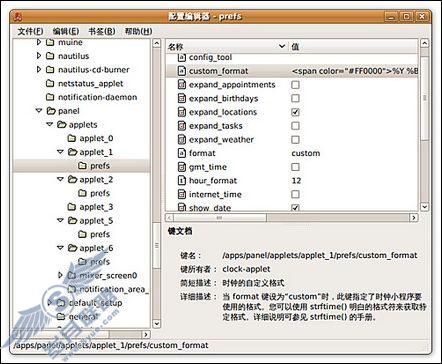
Task: Expand the muine tree node
Action: pos(39,42)
